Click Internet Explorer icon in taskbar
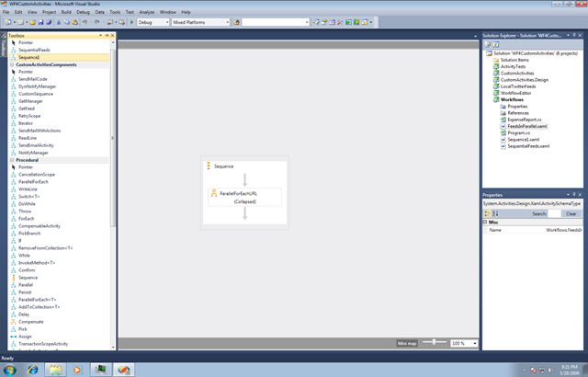The width and height of the screenshot is (588, 377). point(33,370)
